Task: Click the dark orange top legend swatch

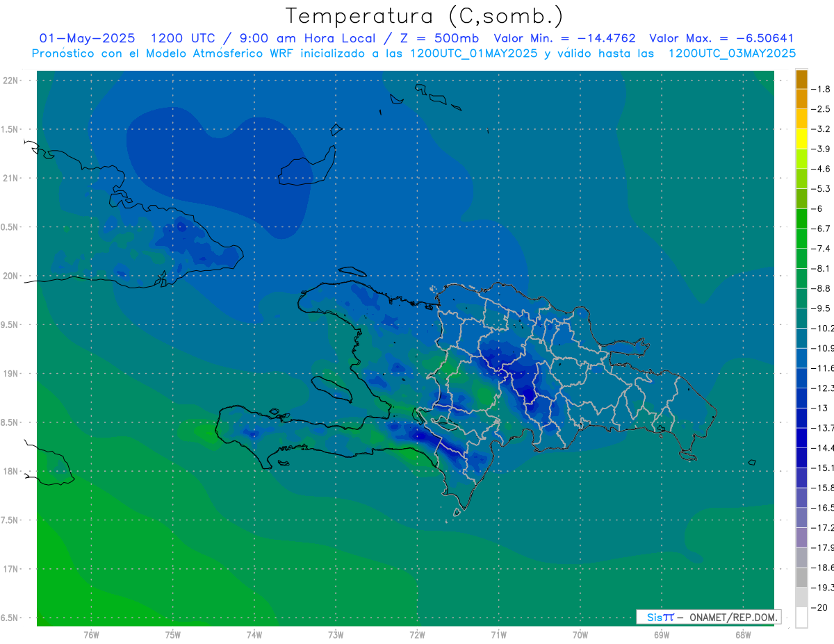Action: pos(801,80)
